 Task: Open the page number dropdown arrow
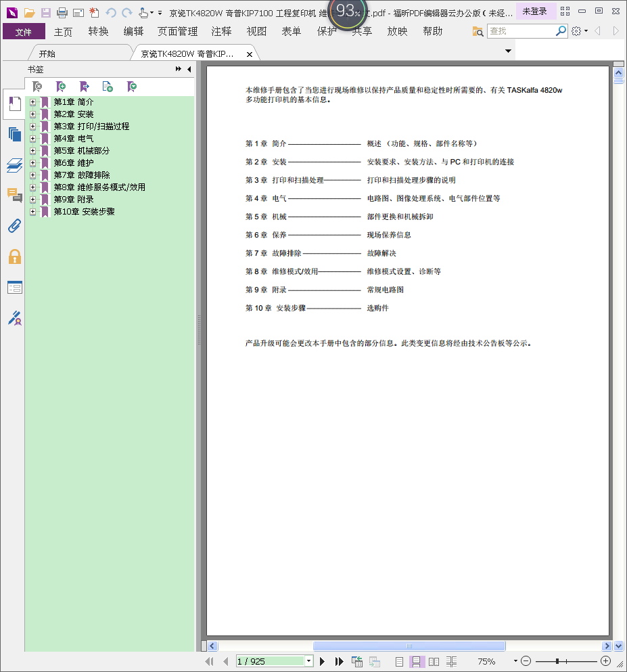click(x=309, y=661)
